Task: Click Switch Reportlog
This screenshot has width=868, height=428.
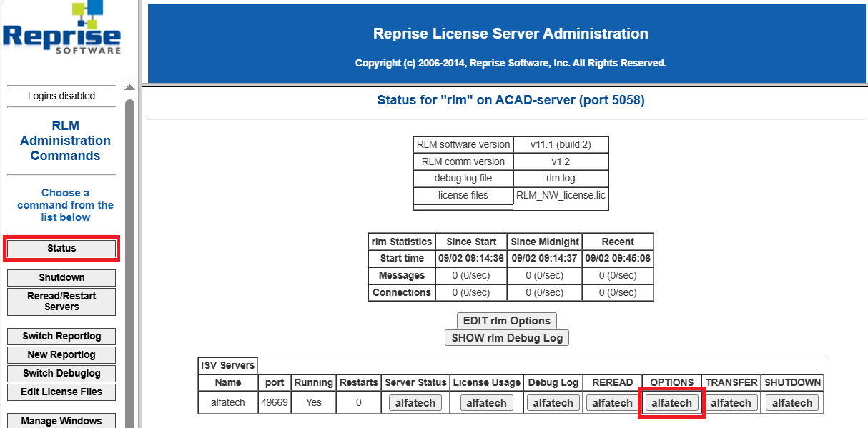Action: click(61, 336)
